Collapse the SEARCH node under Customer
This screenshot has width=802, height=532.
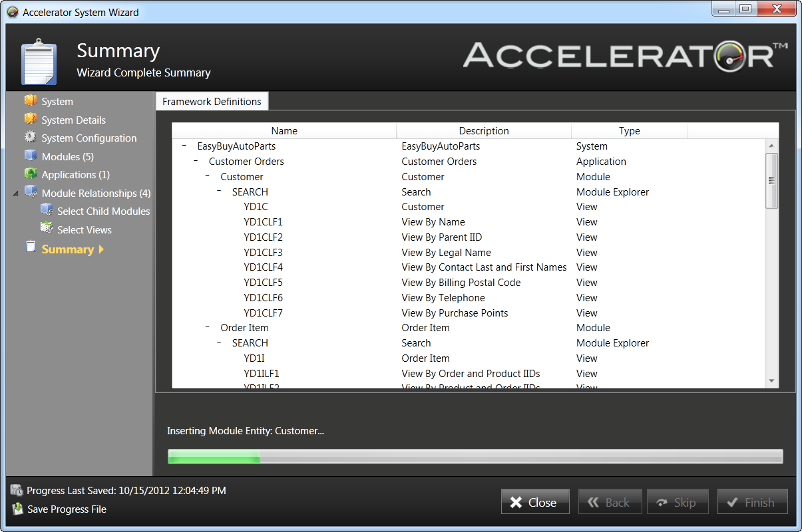click(219, 192)
